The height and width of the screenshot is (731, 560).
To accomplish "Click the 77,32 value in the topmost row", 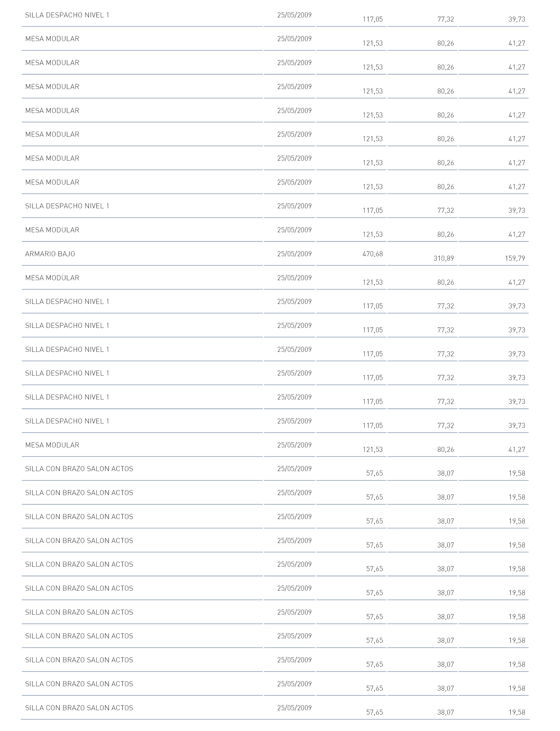I will (x=446, y=19).
